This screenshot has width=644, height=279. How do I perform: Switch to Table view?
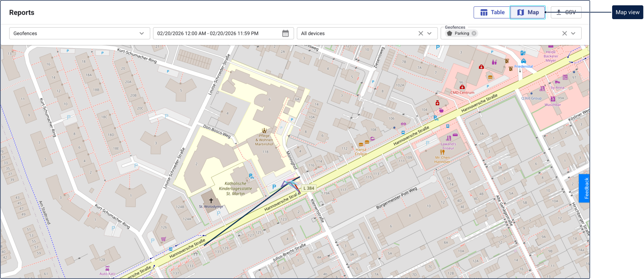click(492, 12)
